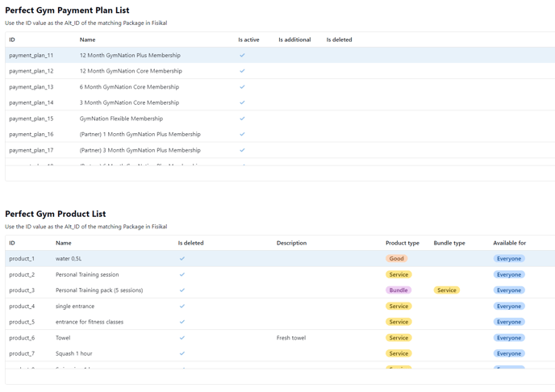Screen dimensions: 555x392
Task: Click Everyone tag for water 0,5L
Action: 509,259
